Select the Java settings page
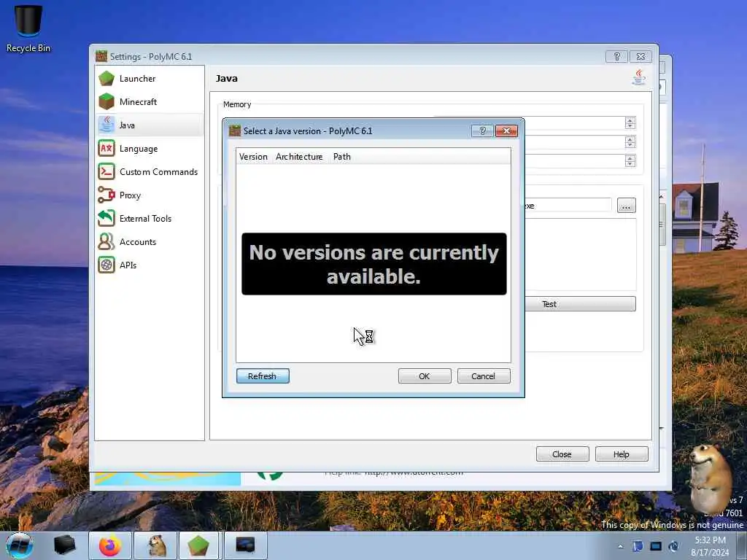This screenshot has width=747, height=560. pyautogui.click(x=149, y=125)
